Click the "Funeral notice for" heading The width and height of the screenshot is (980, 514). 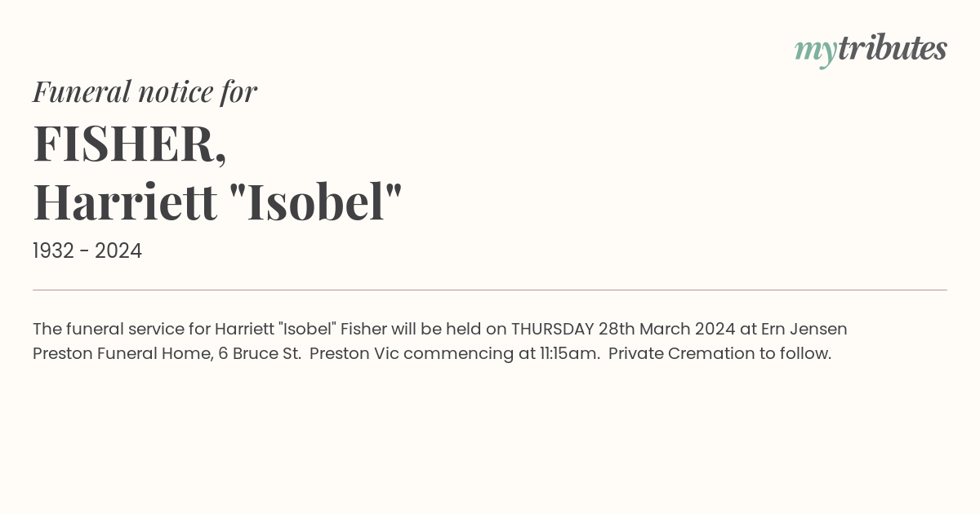(x=145, y=91)
